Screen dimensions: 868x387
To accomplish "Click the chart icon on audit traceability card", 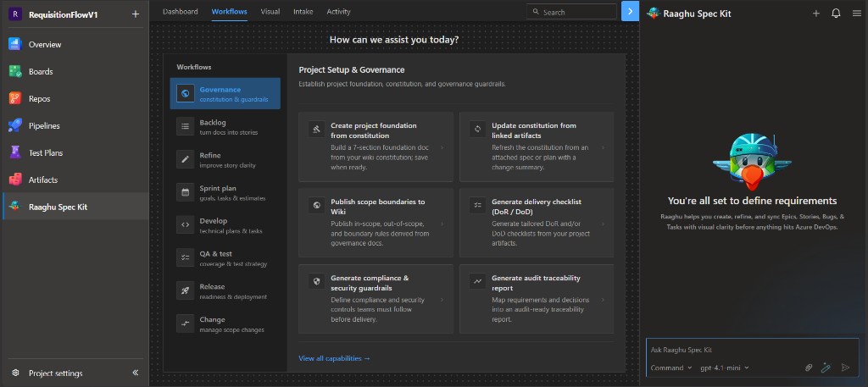I will coord(478,281).
